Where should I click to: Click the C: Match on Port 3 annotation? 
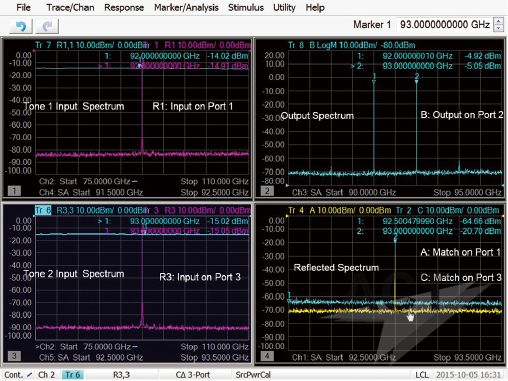pos(461,277)
